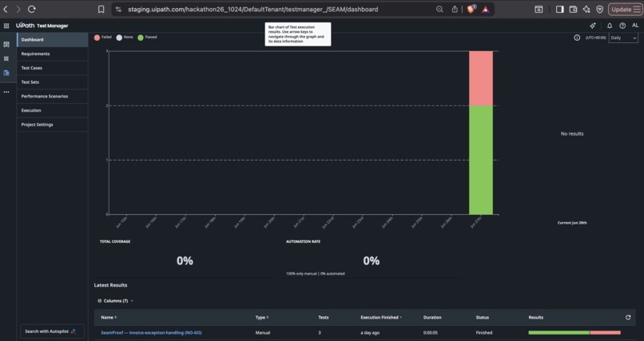This screenshot has height=341, width=644.
Task: Open the tab search icon in browser toolbar
Action: coord(539,9)
